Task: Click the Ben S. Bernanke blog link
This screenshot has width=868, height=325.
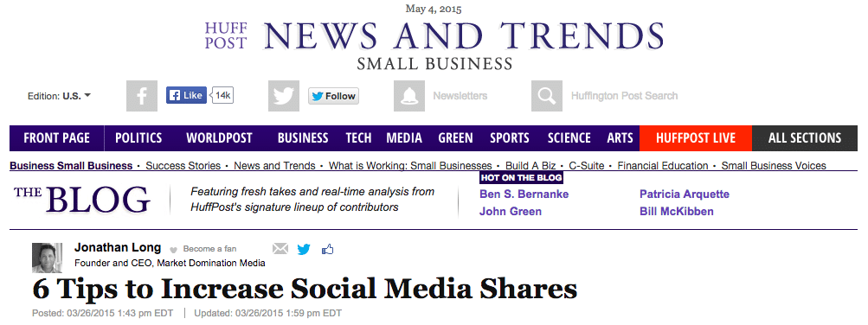Action: tap(524, 194)
